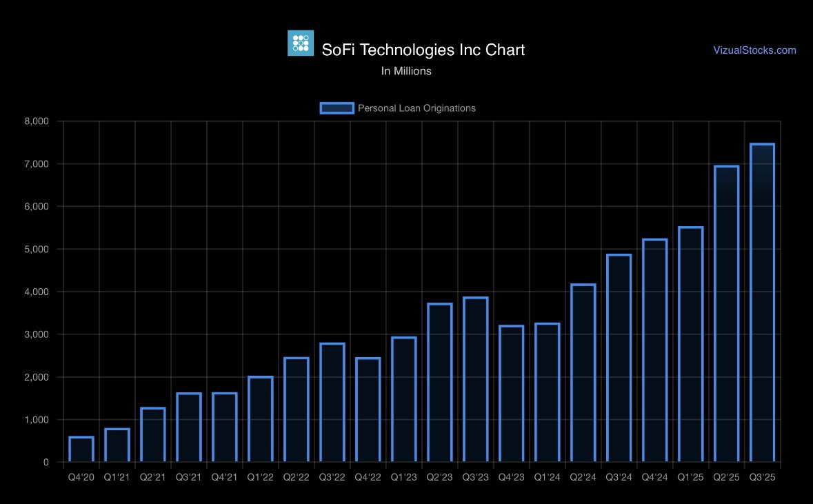Click the Q2'24 x-axis label
Viewport: 813px width, 504px height.
583,477
